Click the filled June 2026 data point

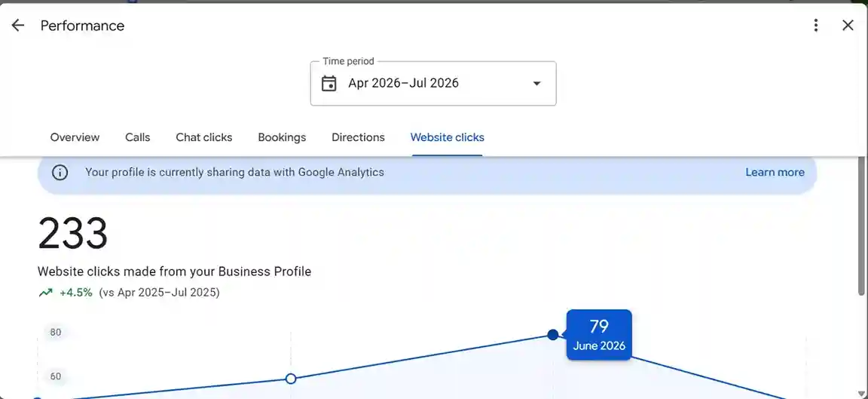pyautogui.click(x=552, y=335)
